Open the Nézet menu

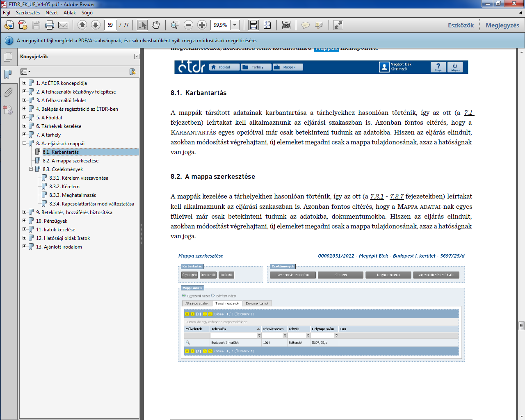tap(52, 13)
